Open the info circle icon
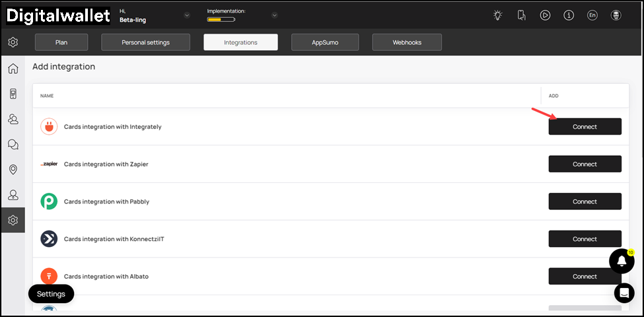Viewport: 644px width, 317px height. (x=569, y=16)
